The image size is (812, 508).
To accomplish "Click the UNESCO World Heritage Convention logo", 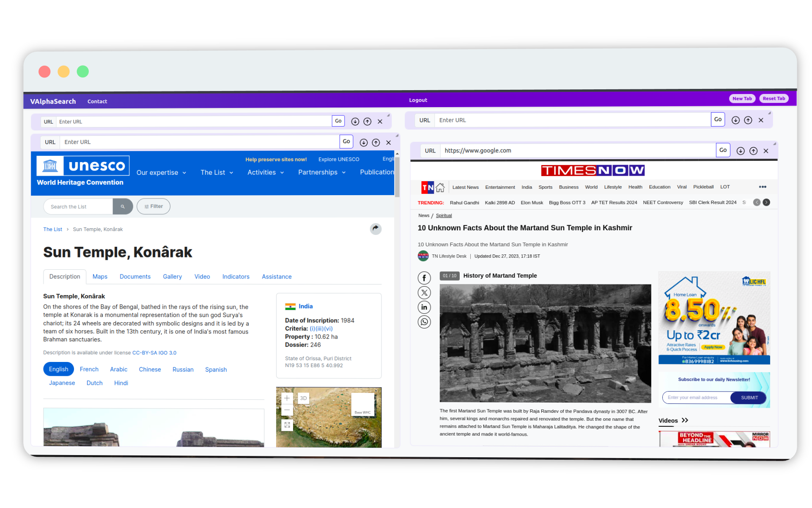I will tap(82, 170).
